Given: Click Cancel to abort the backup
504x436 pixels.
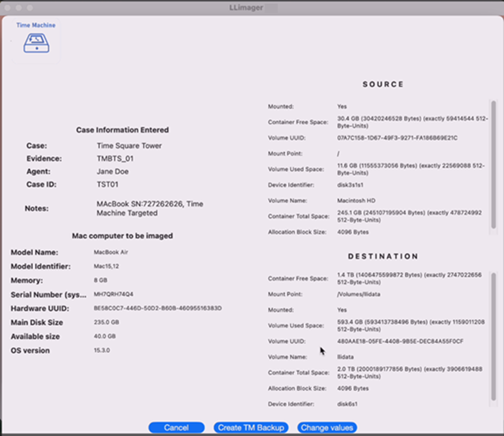Looking at the screenshot, I should [x=176, y=427].
